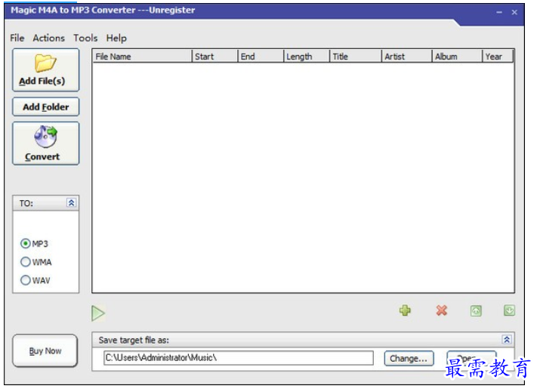Image resolution: width=537 pixels, height=392 pixels.
Task: Open the Tools menu
Action: click(85, 38)
